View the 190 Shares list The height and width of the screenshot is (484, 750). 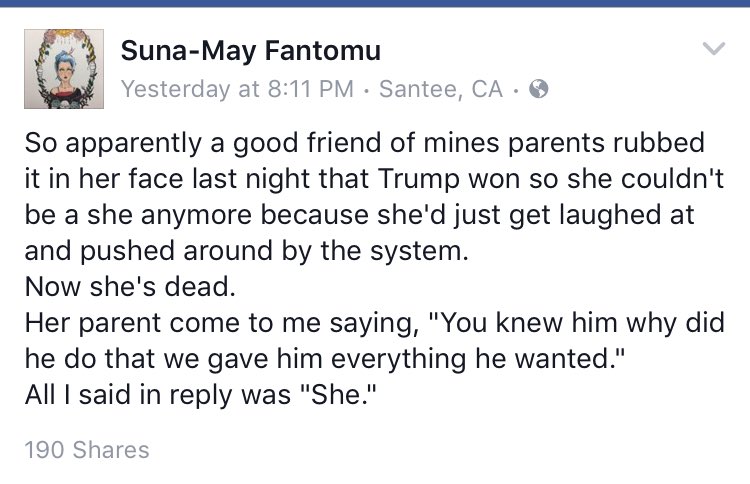[86, 450]
